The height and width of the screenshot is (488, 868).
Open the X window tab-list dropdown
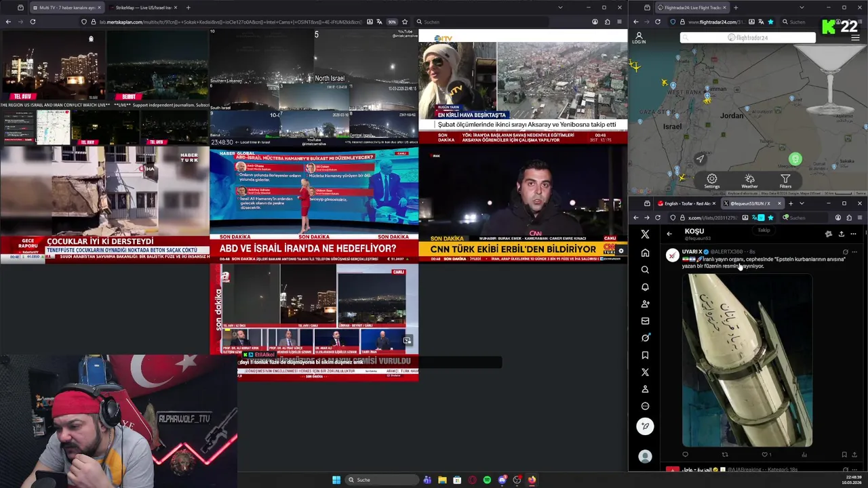802,203
